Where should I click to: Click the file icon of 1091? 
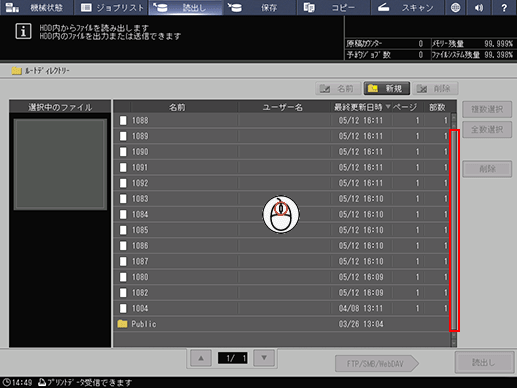click(x=123, y=168)
